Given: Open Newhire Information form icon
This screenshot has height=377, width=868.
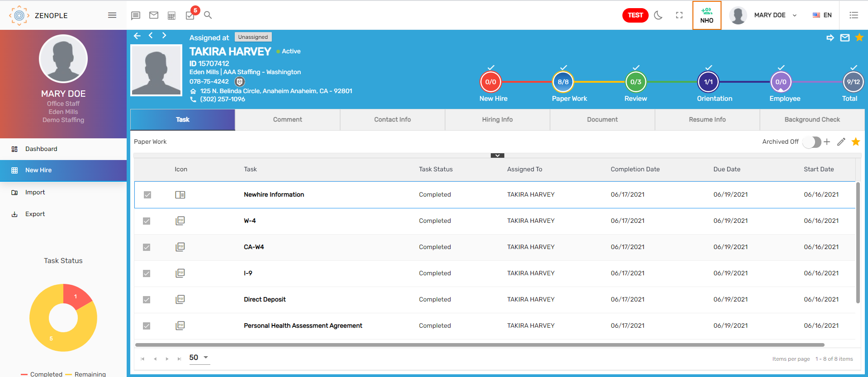Looking at the screenshot, I should [180, 195].
